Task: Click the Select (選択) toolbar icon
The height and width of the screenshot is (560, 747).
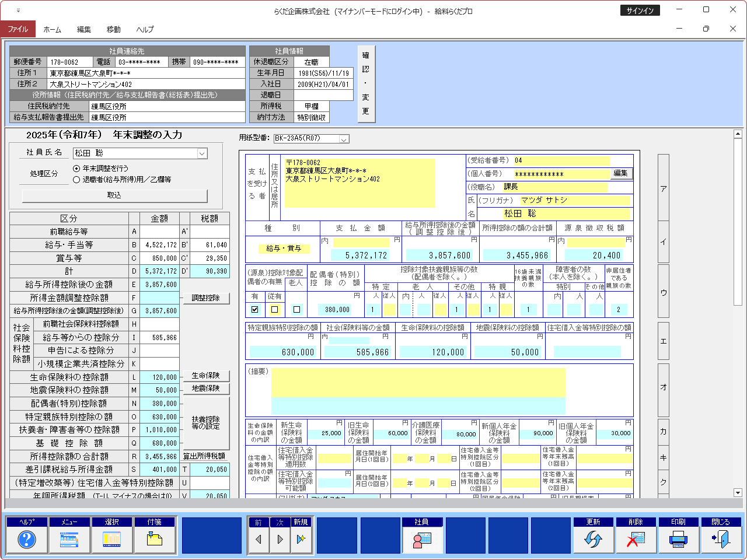Action: 112,540
